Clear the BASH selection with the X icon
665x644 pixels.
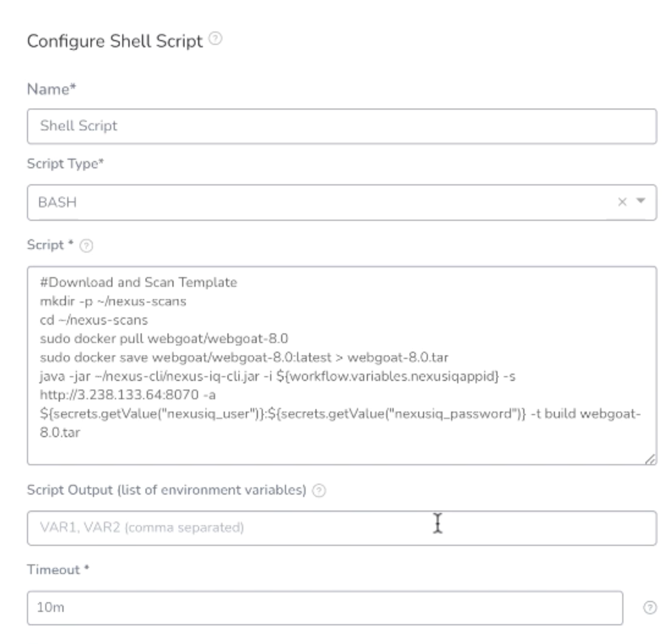pos(622,202)
